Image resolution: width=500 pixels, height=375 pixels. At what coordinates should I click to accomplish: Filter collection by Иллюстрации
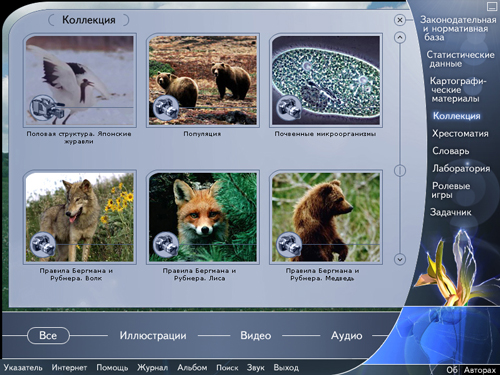(153, 335)
